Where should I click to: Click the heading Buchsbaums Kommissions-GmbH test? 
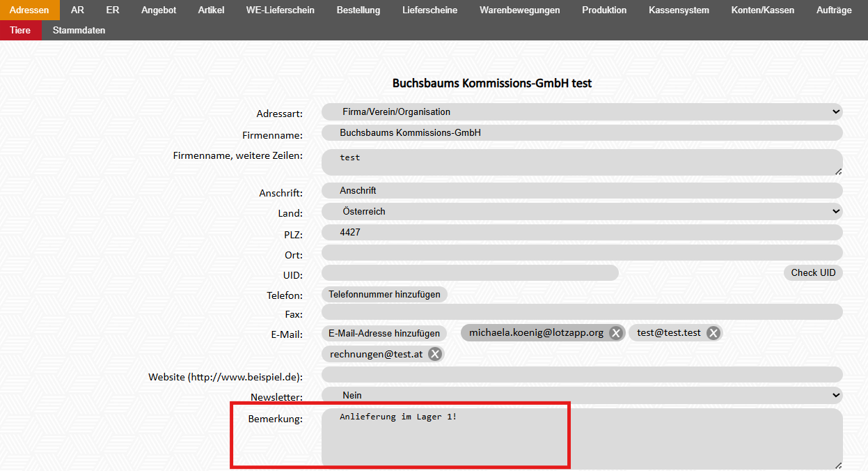click(x=492, y=83)
